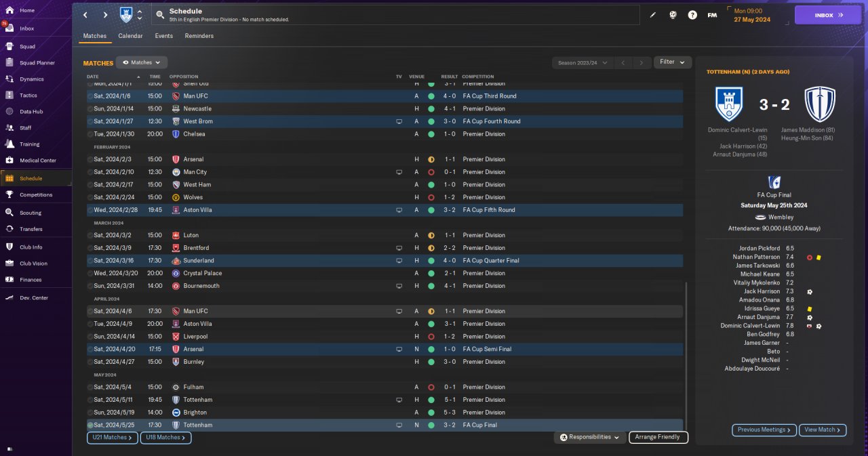Click Tottenham badge in match summary
The height and width of the screenshot is (456, 868).
pos(820,104)
